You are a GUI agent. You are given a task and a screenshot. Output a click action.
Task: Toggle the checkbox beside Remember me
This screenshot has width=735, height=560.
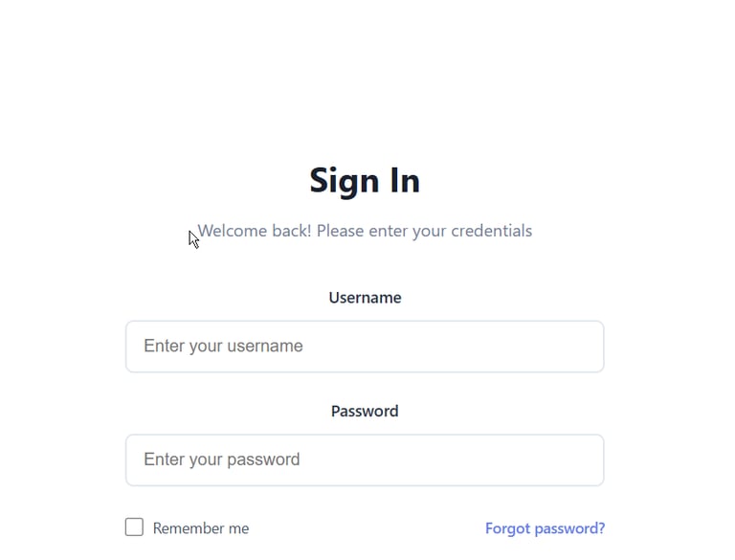(134, 527)
